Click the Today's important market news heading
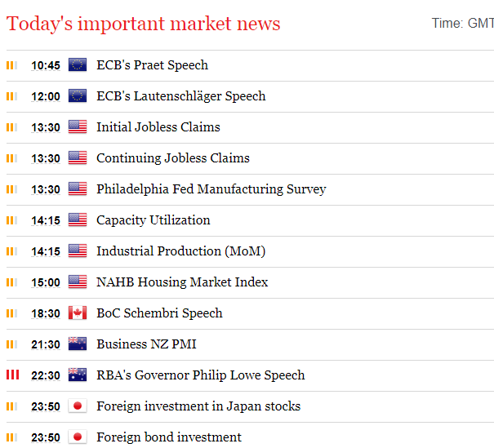The image size is (494, 448). [x=144, y=24]
